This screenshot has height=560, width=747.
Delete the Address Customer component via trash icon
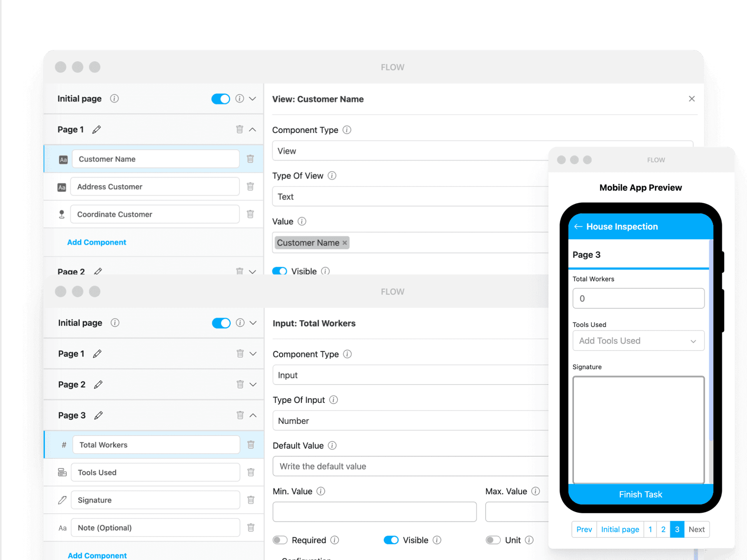tap(250, 186)
